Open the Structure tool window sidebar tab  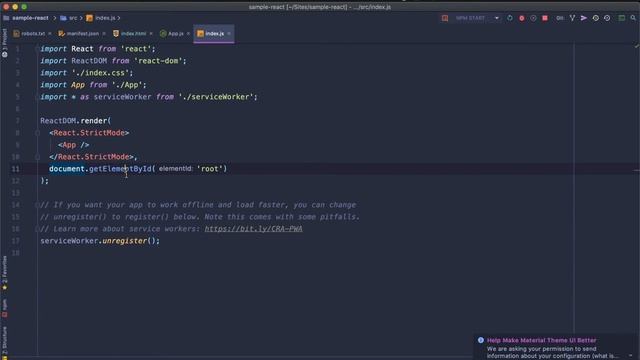coord(4,342)
